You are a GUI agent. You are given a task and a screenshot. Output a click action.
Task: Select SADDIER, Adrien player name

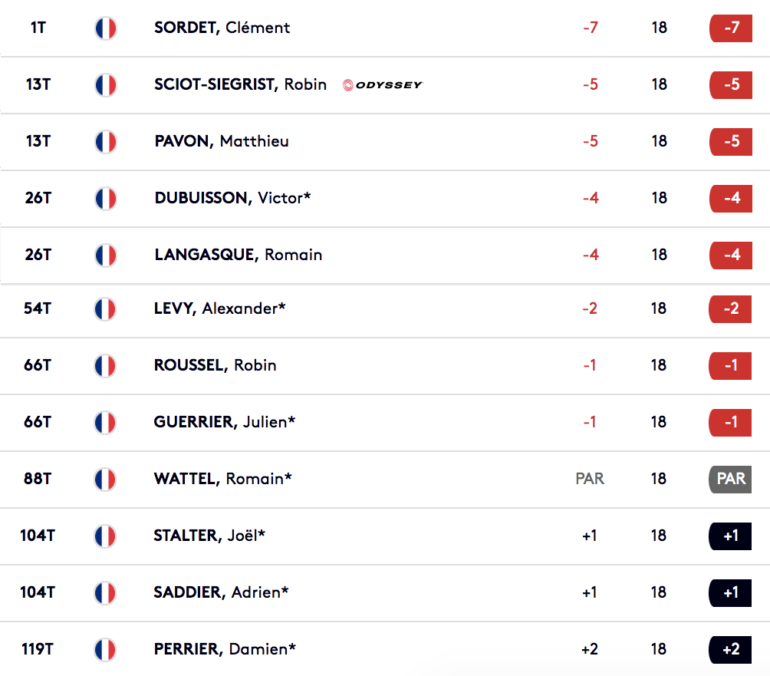[221, 593]
